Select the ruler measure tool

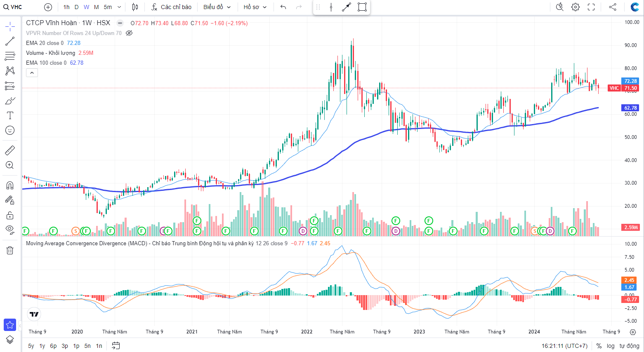click(10, 150)
